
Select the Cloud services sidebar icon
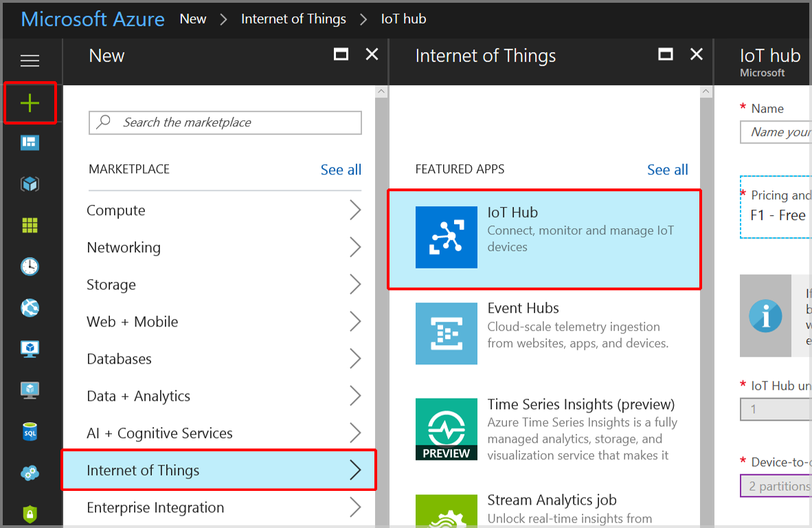30,473
